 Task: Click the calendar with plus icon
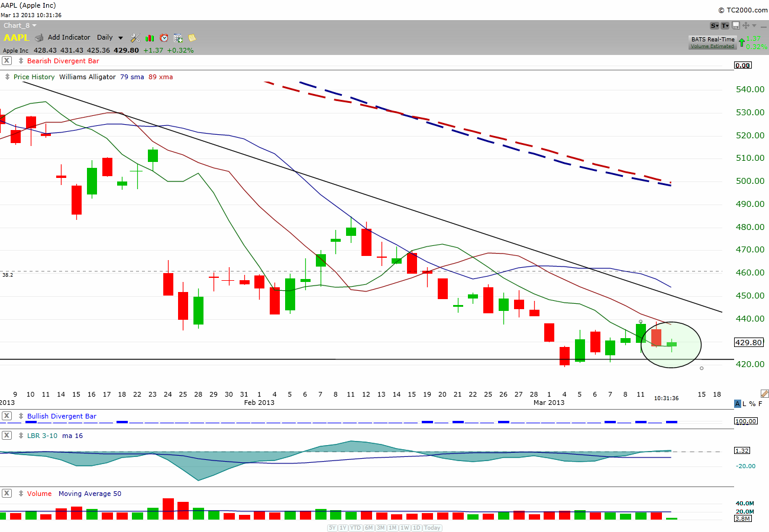178,38
